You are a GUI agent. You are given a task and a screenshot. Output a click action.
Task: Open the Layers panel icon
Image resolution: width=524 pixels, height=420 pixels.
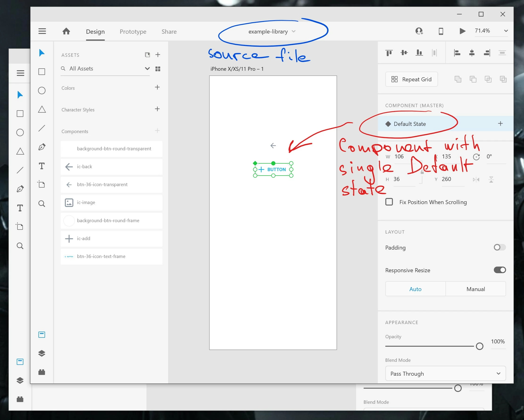click(x=42, y=353)
